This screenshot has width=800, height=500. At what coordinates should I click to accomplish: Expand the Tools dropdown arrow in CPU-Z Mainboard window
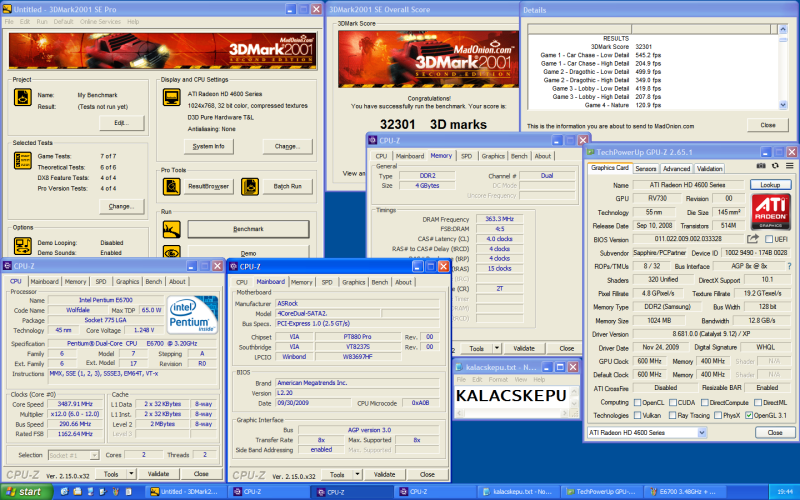pyautogui.click(x=357, y=474)
